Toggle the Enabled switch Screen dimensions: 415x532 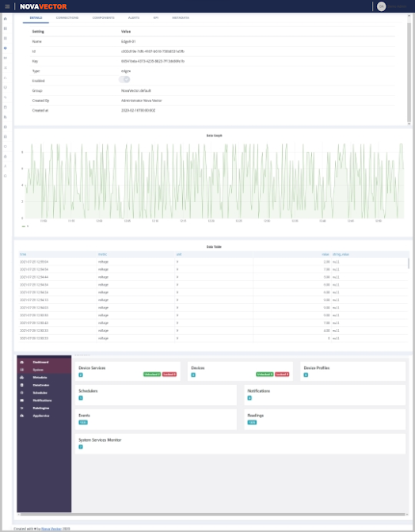coord(124,79)
